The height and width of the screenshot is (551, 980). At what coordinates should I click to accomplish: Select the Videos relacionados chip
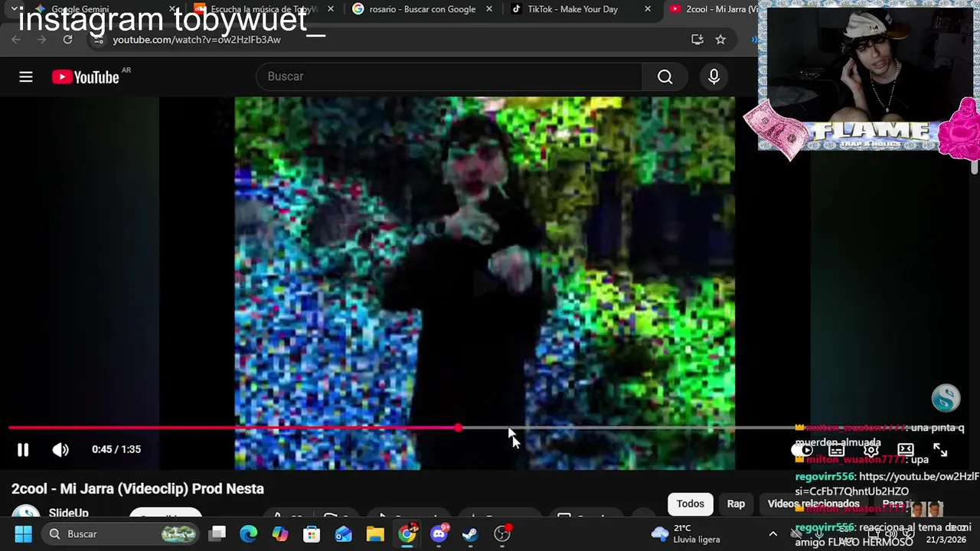813,504
